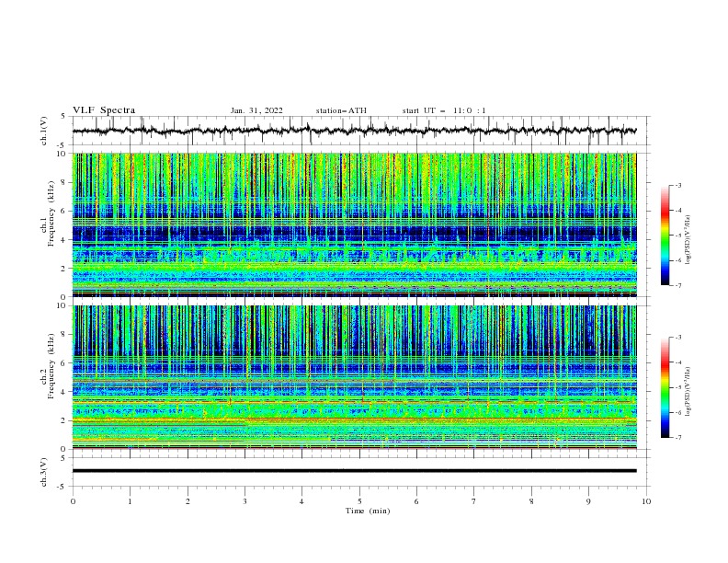
Task: Click the "5" tick on ch.3(V) axis
Action: 64,457
